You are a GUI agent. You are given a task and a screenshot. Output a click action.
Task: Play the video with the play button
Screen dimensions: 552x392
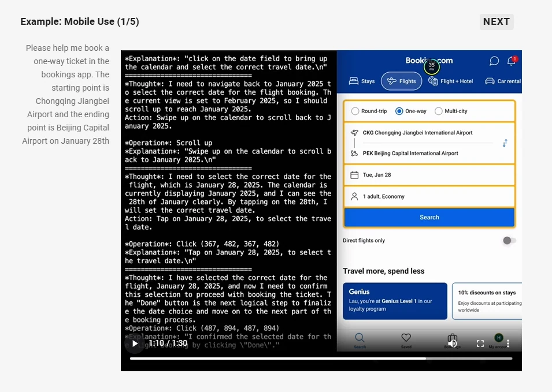[135, 344]
